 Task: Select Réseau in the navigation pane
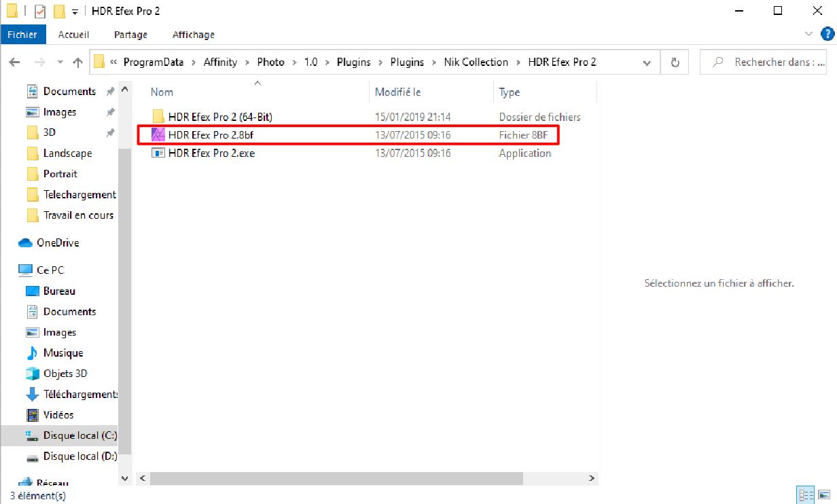52,482
